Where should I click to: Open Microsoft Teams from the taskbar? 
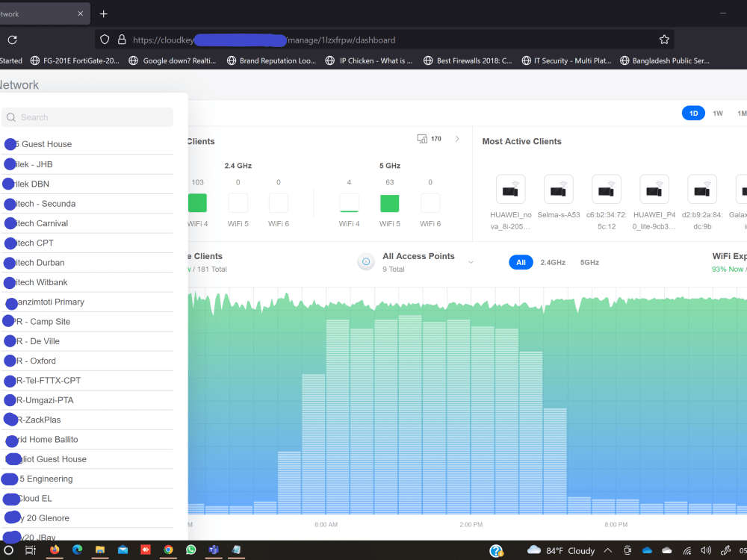point(214,550)
